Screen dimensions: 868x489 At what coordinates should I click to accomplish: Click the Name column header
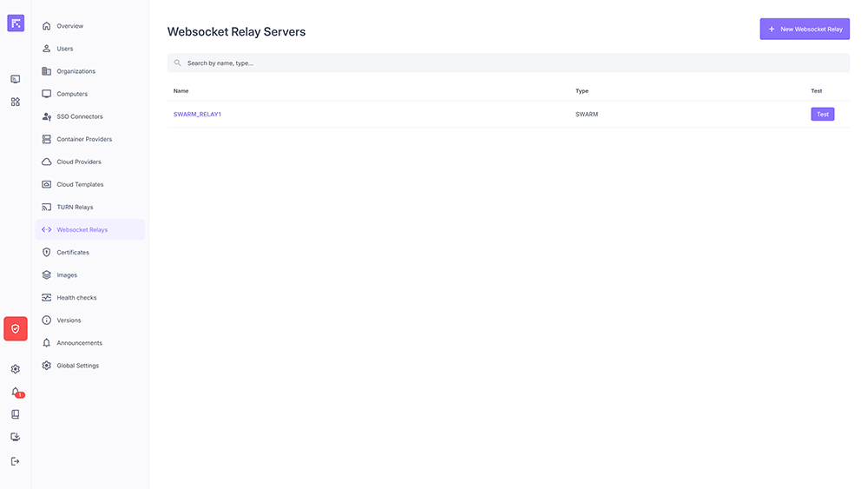[x=181, y=91]
